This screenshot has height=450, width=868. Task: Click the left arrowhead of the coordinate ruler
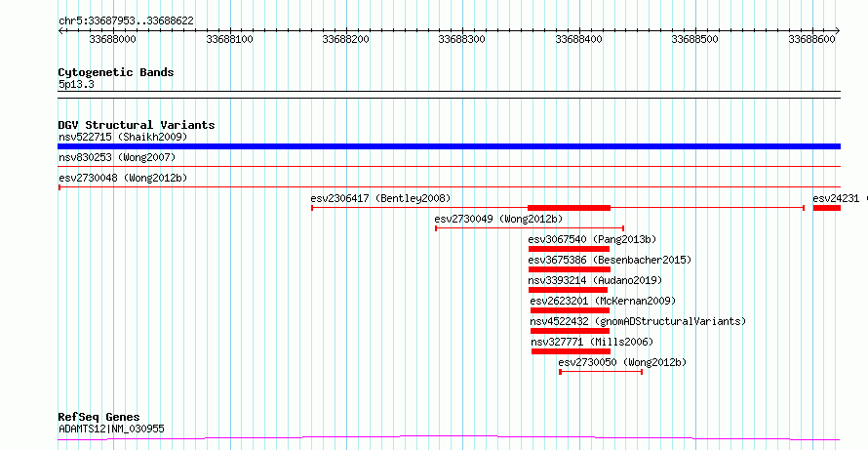[60, 31]
